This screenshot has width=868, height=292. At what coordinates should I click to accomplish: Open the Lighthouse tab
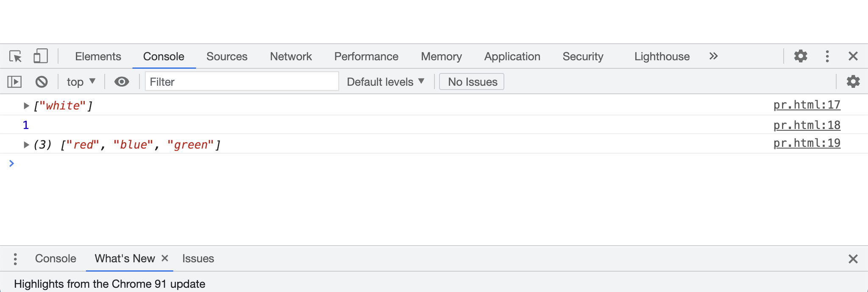[x=662, y=56]
